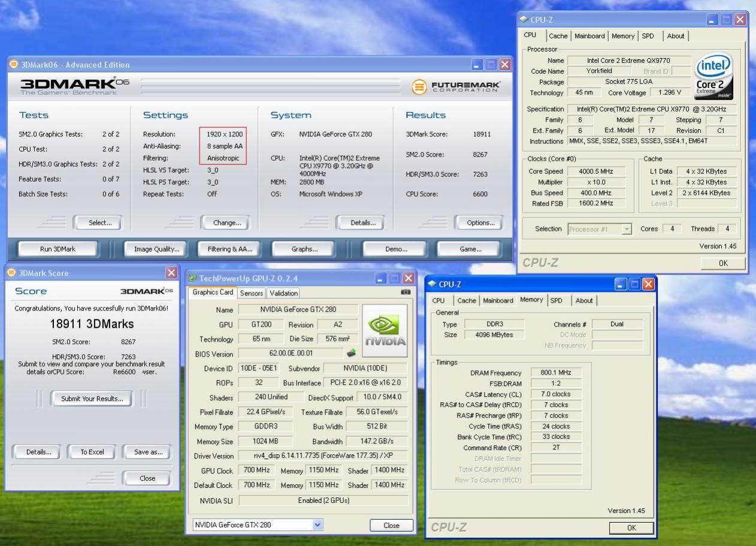
Task: Click the Run 3DMark button
Action: pyautogui.click(x=58, y=249)
